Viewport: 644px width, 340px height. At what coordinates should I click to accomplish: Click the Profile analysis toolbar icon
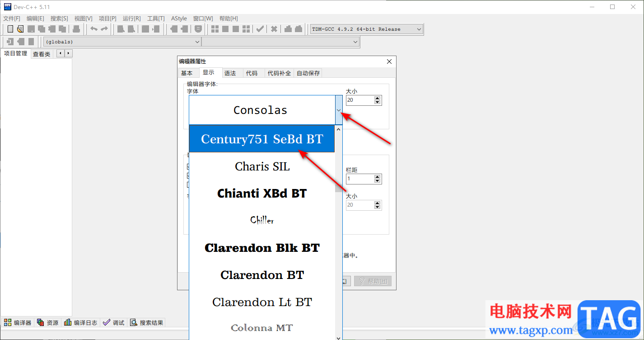pyautogui.click(x=288, y=29)
